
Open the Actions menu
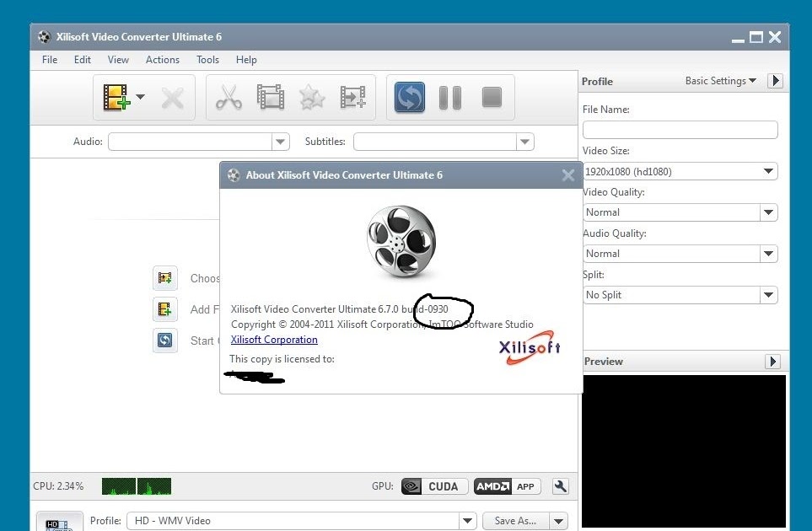pos(163,60)
